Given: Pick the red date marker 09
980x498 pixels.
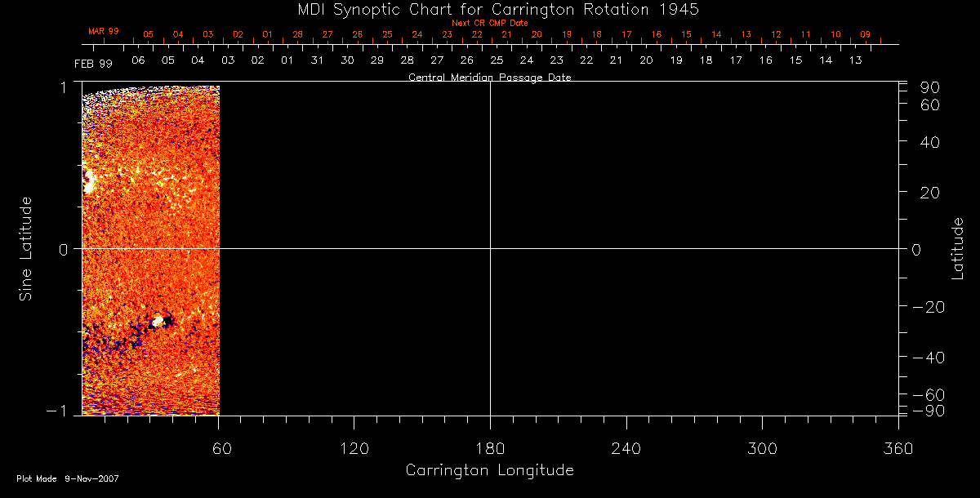Looking at the screenshot, I should click(x=865, y=35).
